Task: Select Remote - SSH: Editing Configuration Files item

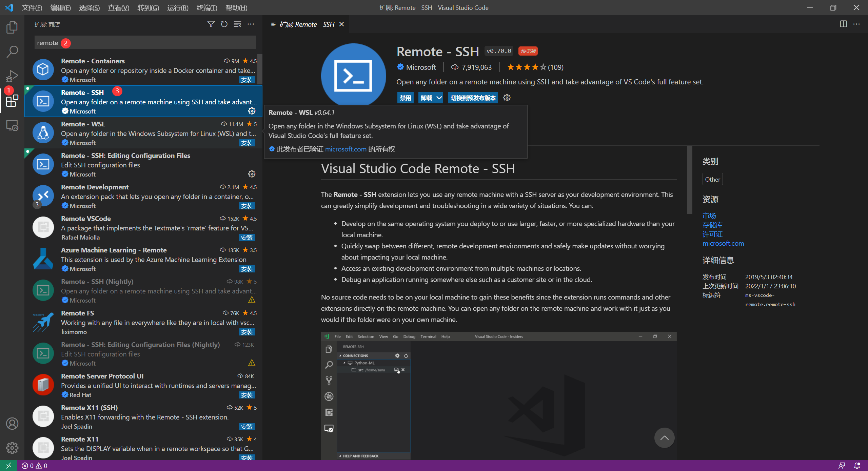Action: click(143, 165)
